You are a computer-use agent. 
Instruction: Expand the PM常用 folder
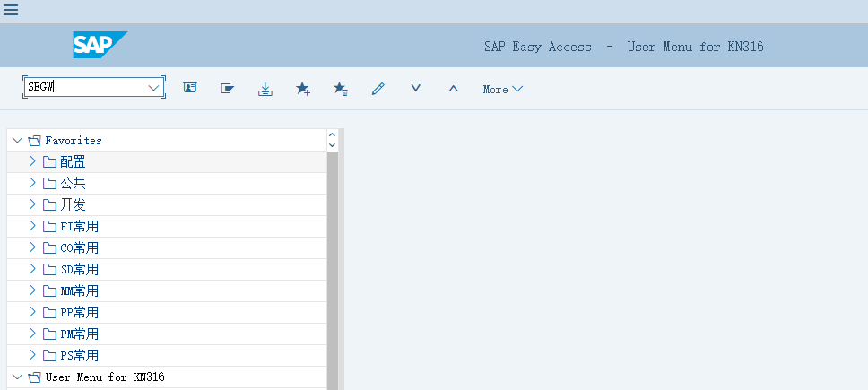[32, 334]
